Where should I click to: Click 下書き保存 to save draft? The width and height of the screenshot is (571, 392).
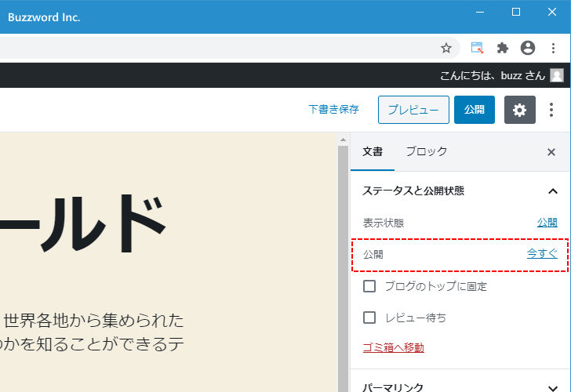click(333, 109)
